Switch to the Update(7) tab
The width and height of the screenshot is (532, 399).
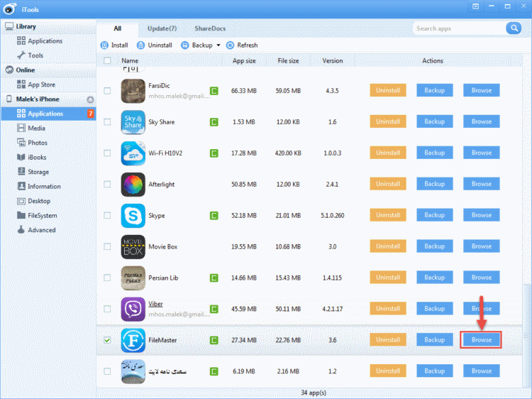click(162, 28)
